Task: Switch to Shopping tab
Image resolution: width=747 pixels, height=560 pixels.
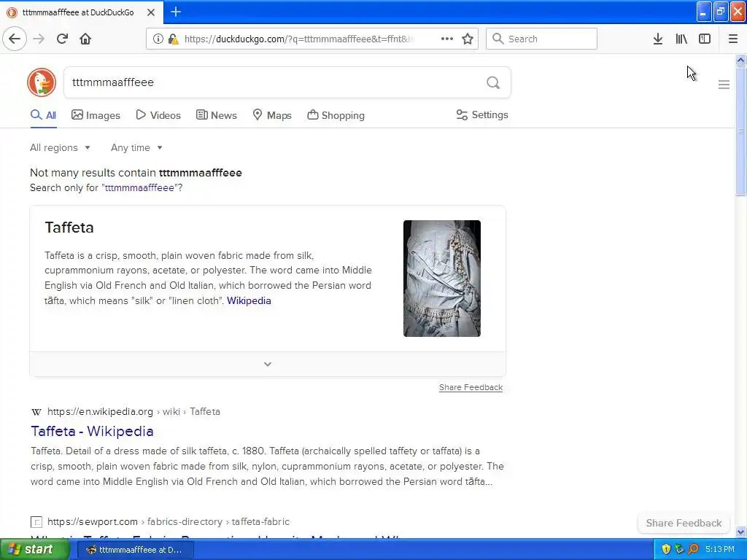Action: coord(336,115)
